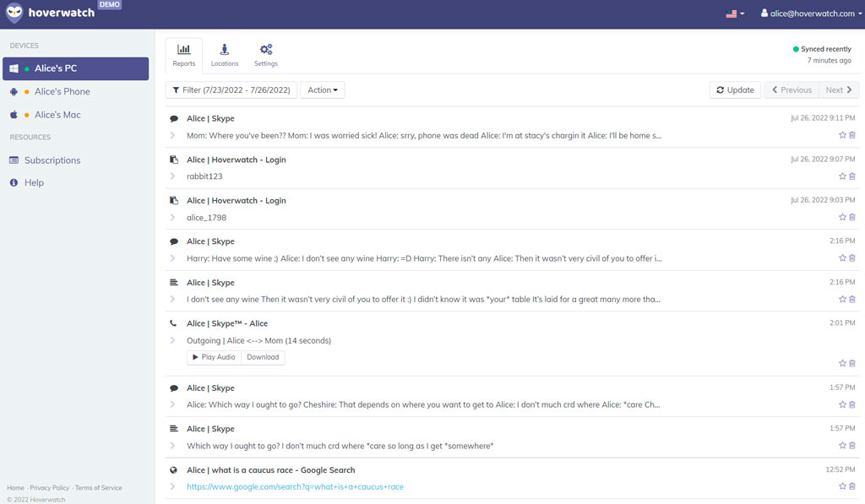Expand the caucus race Google Search entry
This screenshot has height=504, width=865.
172,486
